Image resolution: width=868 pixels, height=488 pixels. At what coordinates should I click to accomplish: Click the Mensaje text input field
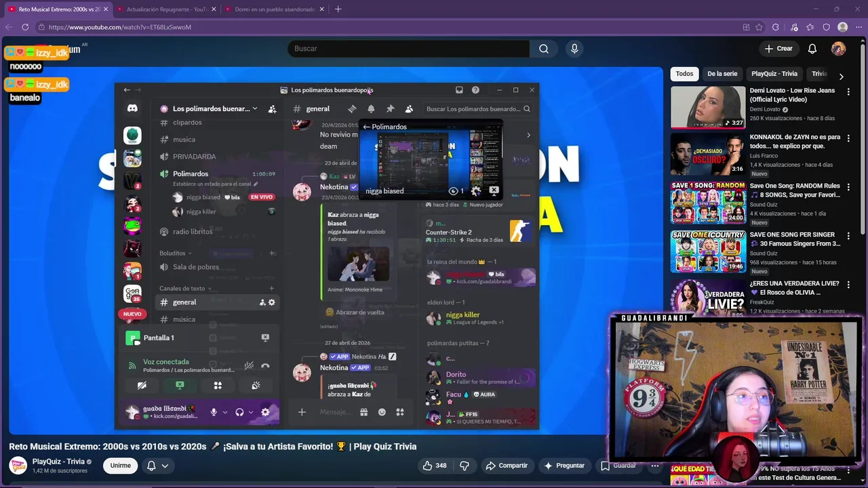[x=336, y=412]
